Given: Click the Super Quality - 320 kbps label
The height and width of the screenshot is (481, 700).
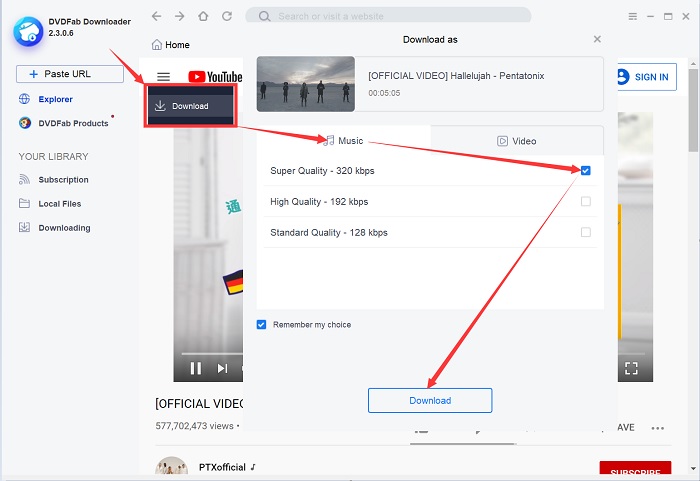Looking at the screenshot, I should 322,171.
